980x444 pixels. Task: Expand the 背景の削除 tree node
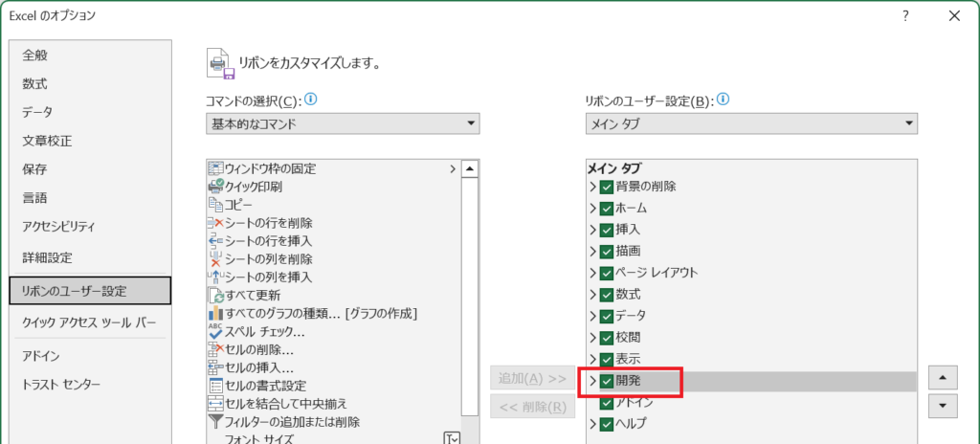click(x=593, y=187)
